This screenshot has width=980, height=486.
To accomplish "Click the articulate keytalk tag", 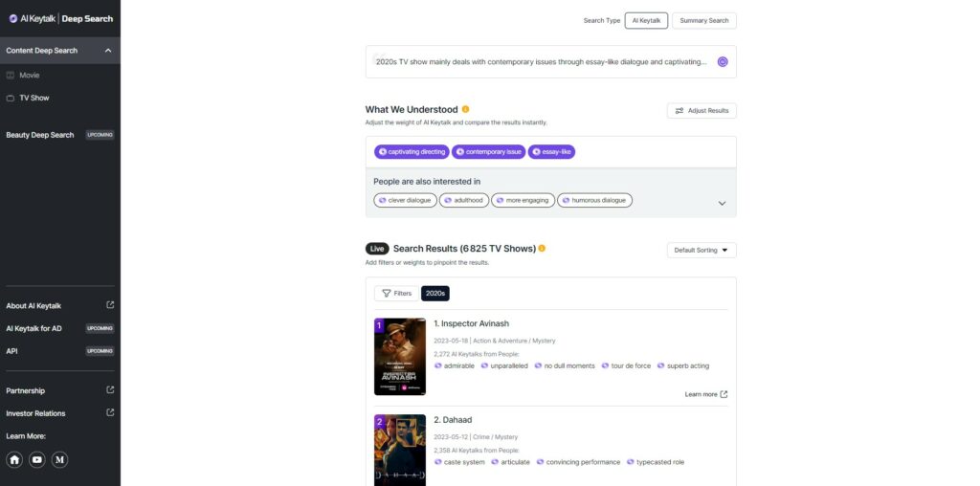I will [x=510, y=462].
